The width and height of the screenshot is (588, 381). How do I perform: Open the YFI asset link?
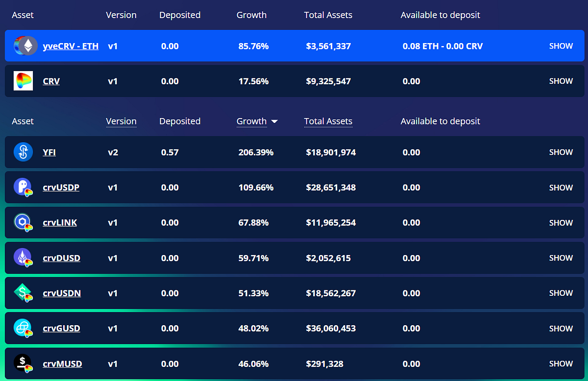click(49, 152)
